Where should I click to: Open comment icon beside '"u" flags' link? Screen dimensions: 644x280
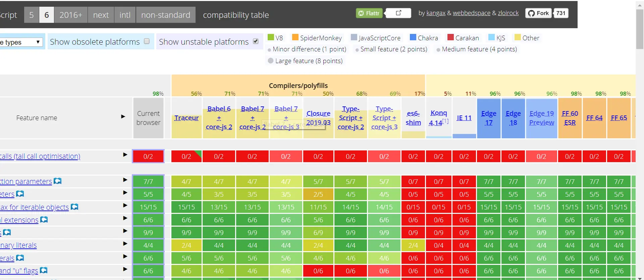44,270
